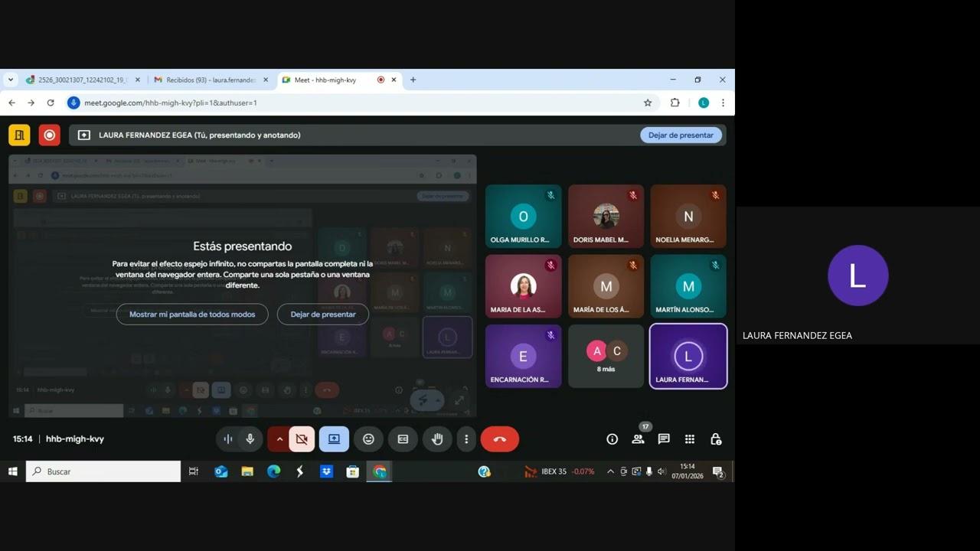Select Olga Murillo participant tile
Viewport: 980px width, 551px height.
524,217
